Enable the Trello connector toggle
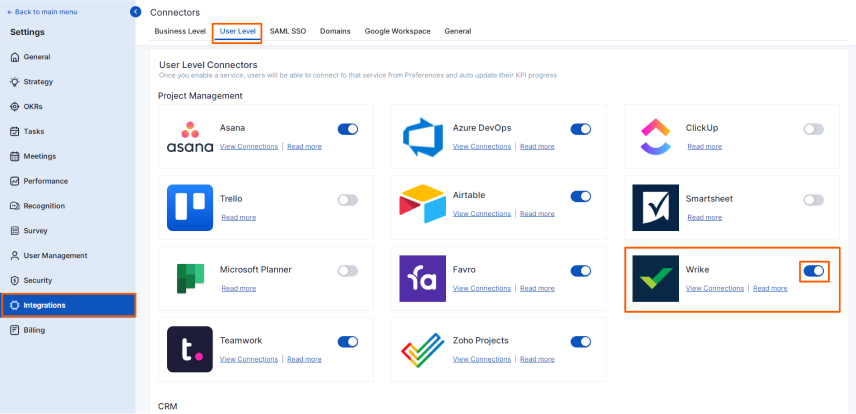Viewport: 856px width, 414px height. click(348, 200)
